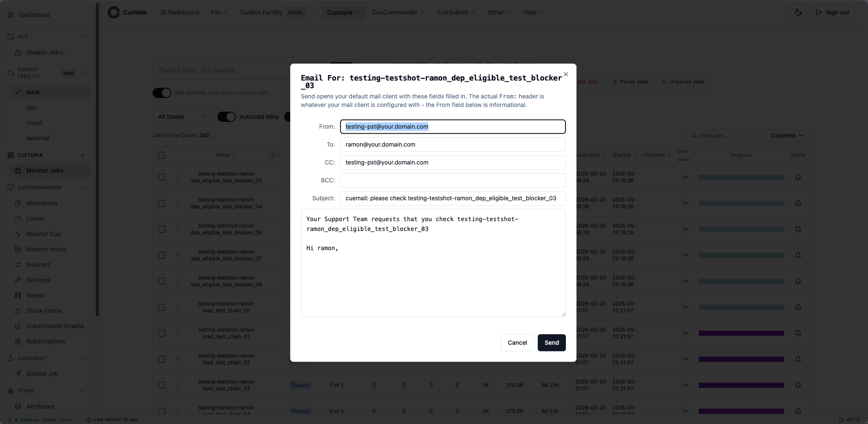
Task: Click the Pause Jobs button
Action: click(x=630, y=82)
